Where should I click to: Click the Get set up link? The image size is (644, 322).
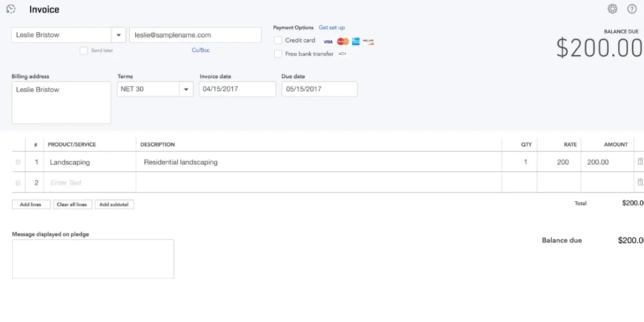(x=332, y=27)
